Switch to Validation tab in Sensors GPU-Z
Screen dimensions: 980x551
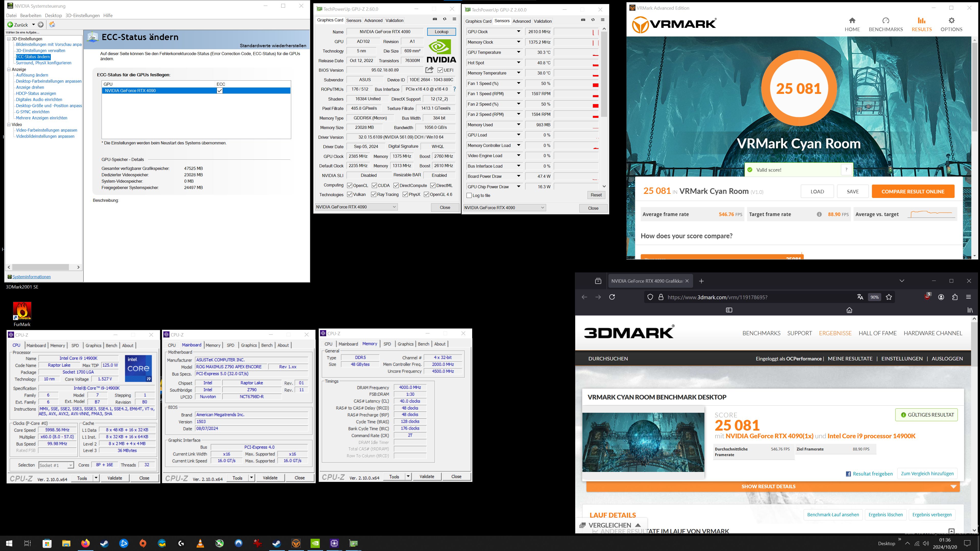click(x=543, y=21)
